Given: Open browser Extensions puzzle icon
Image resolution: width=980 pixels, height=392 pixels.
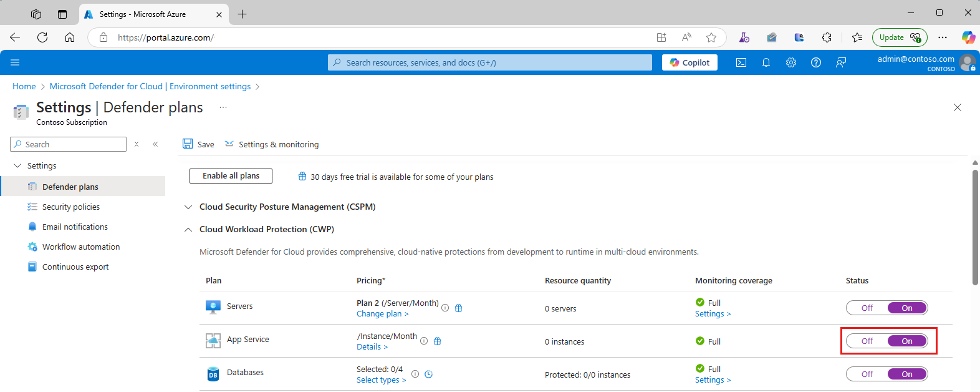Looking at the screenshot, I should (827, 37).
